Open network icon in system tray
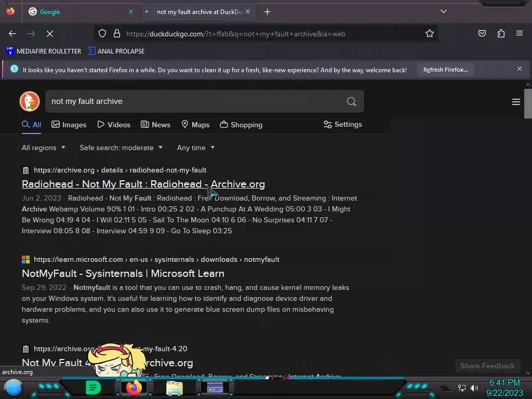 pyautogui.click(x=461, y=388)
